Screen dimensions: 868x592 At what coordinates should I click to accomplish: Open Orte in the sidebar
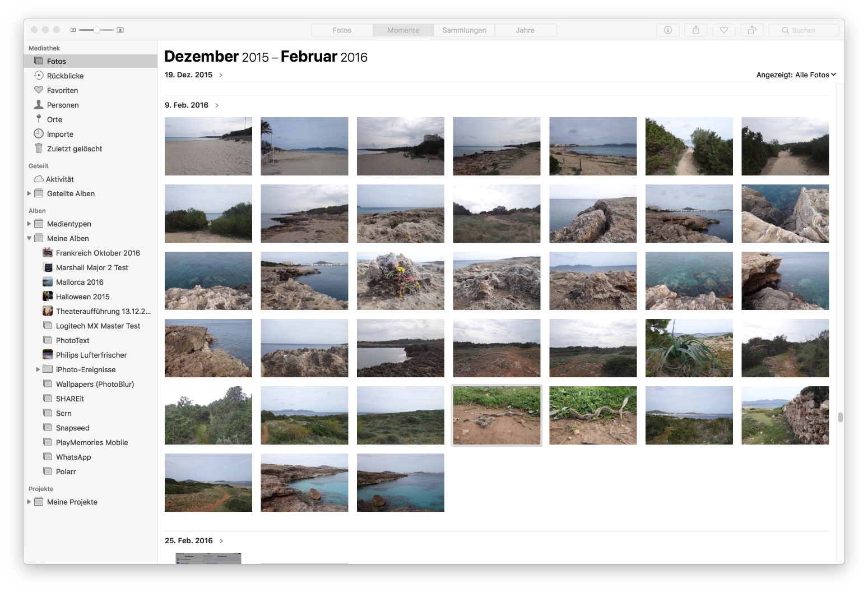(x=54, y=119)
